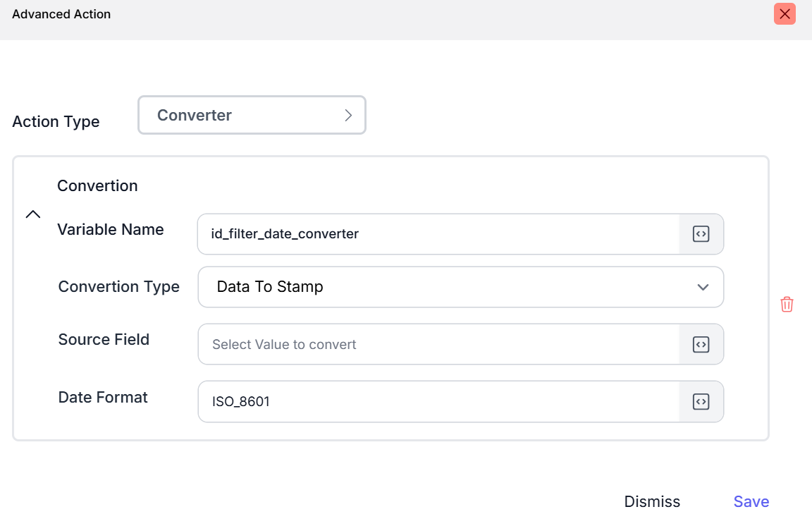Click the ISO_8601 Date Format field

click(438, 402)
